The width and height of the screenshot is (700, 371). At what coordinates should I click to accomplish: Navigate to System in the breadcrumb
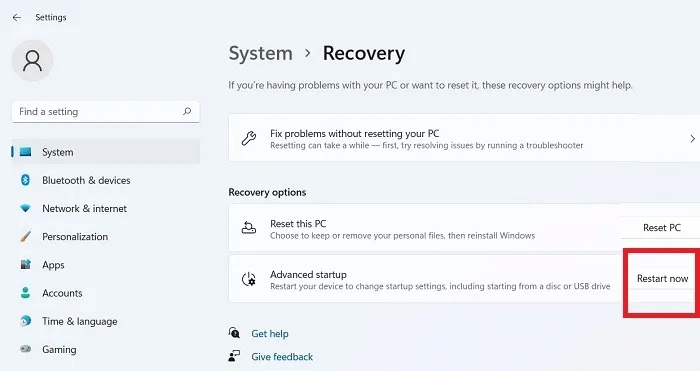[x=261, y=53]
